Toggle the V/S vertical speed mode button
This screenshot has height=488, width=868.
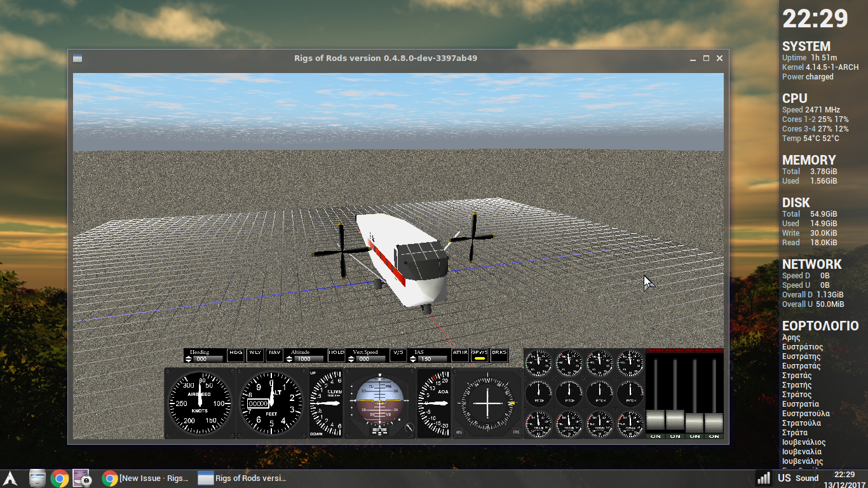(398, 355)
